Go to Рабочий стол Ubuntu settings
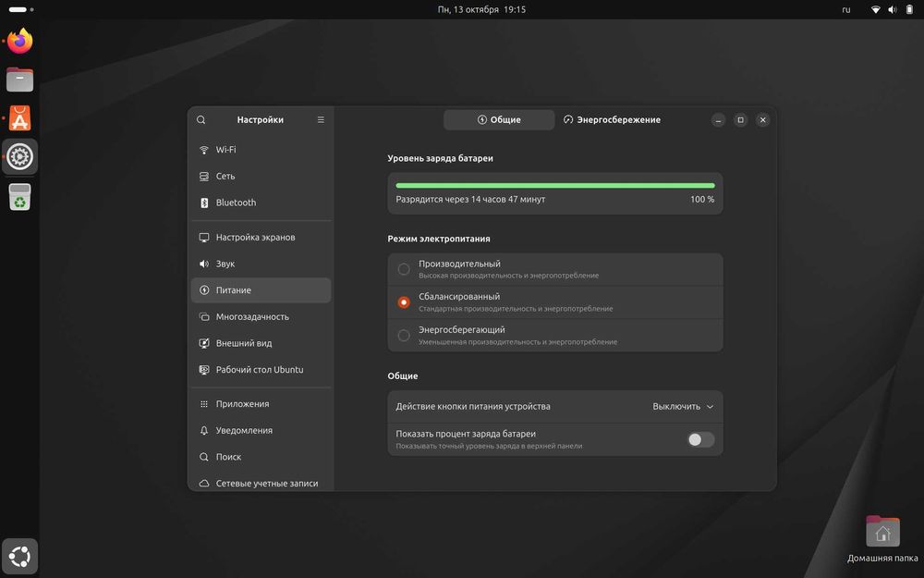This screenshot has width=924, height=578. pos(261,370)
